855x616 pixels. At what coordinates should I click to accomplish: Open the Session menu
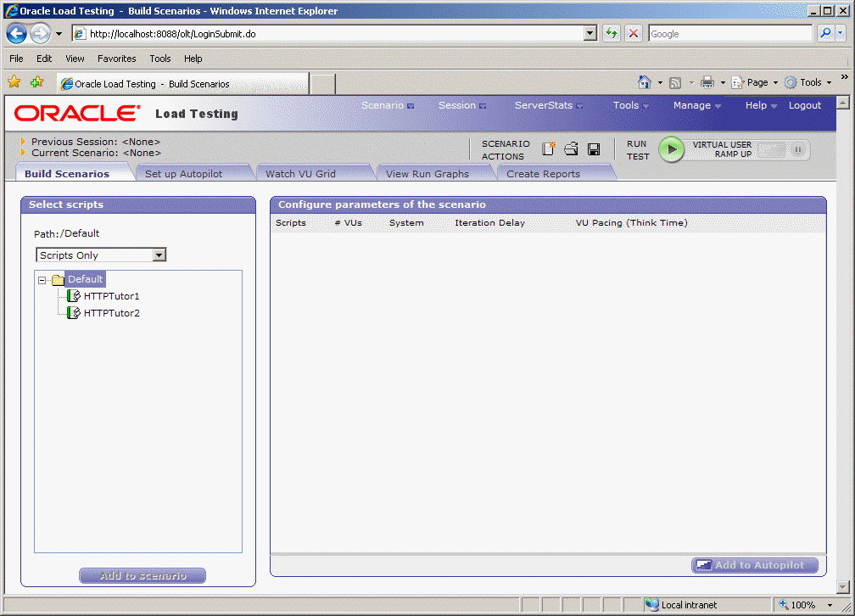coord(456,105)
